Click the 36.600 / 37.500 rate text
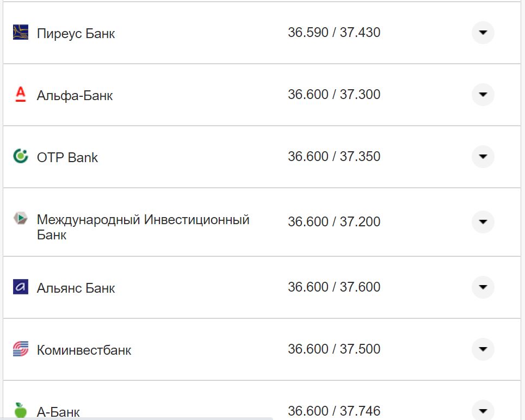525x420 pixels. (334, 349)
